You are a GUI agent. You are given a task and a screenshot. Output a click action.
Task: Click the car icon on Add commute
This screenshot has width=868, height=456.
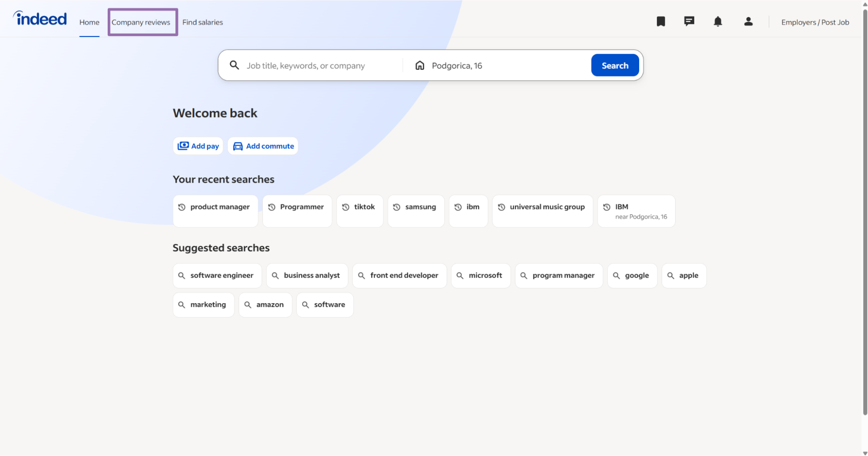(x=238, y=146)
